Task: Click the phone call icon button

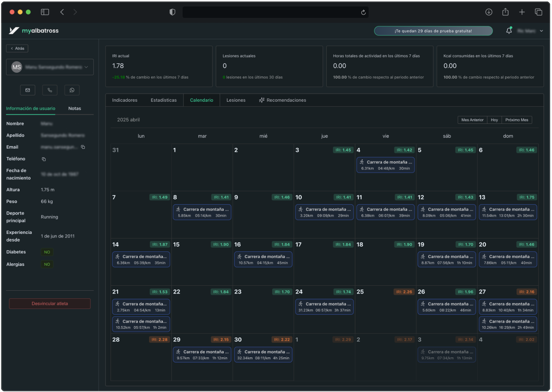Action: click(50, 90)
